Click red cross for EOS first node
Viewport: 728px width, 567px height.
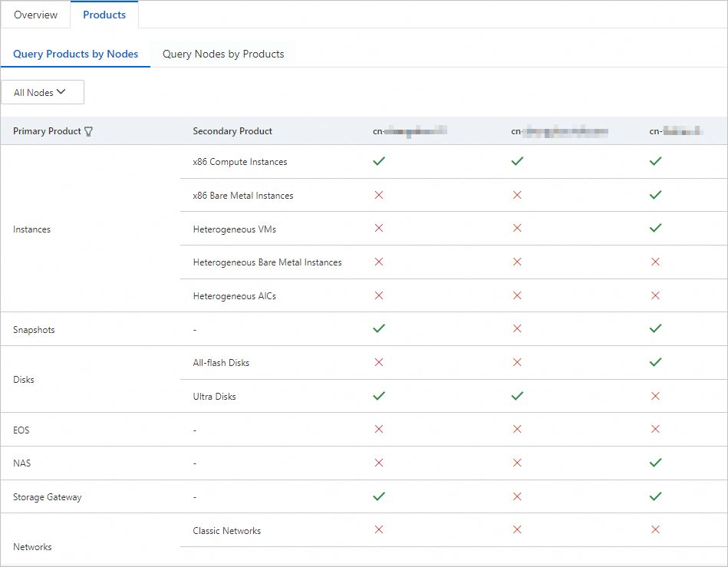pos(378,430)
